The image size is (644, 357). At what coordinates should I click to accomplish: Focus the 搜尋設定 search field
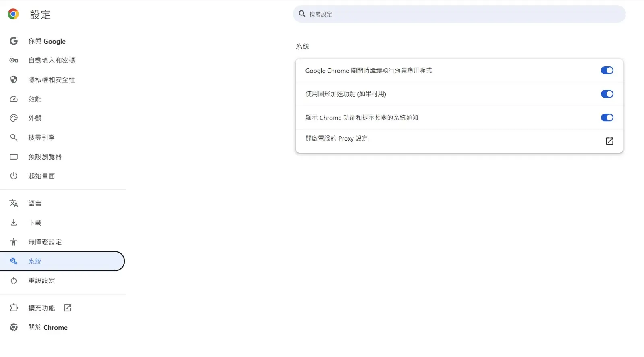tap(459, 14)
